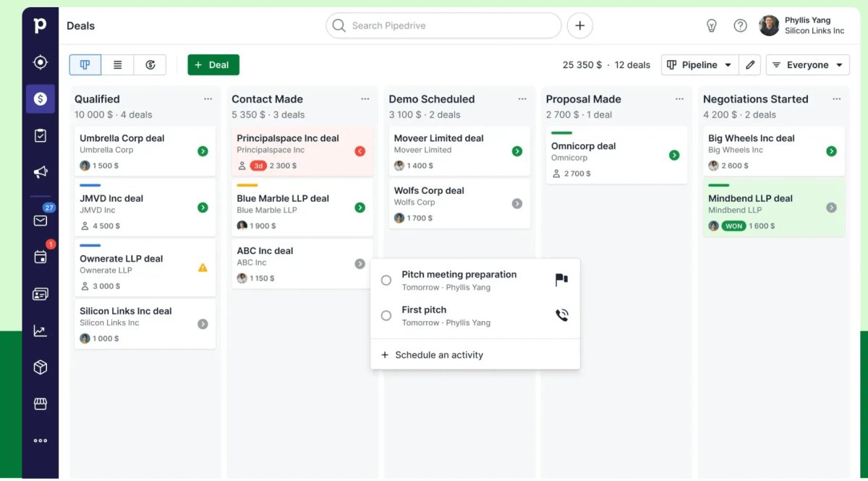Open Insights chart icon in sidebar
This screenshot has width=868, height=481.
[41, 331]
